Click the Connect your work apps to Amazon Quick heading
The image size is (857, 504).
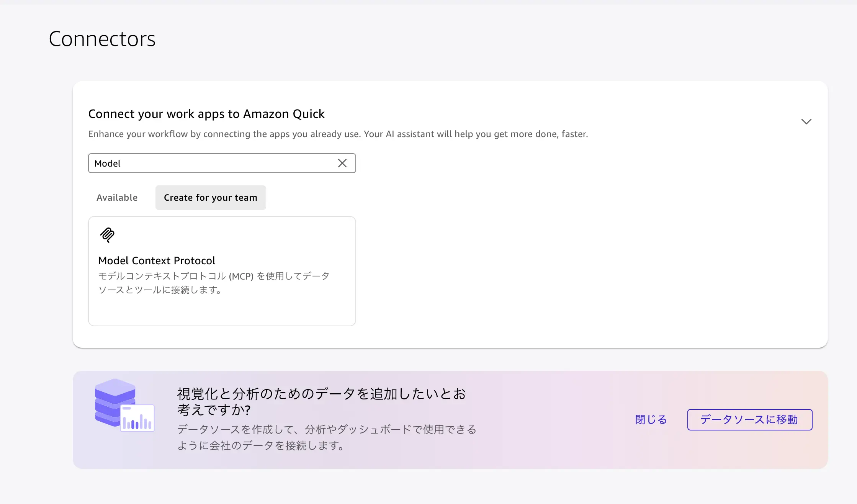tap(206, 114)
